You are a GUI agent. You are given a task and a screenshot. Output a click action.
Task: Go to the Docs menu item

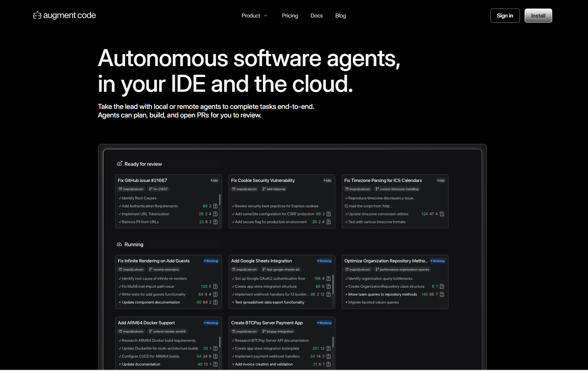point(317,16)
